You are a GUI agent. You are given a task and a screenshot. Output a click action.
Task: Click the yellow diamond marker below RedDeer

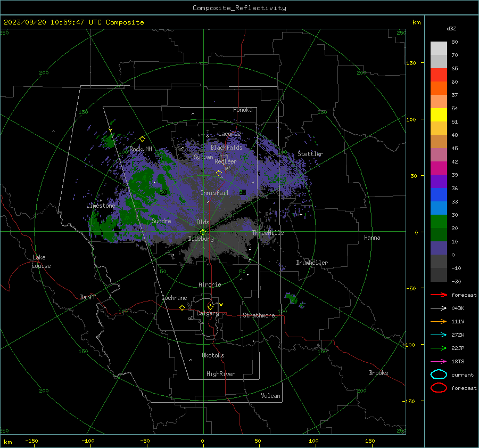tap(219, 173)
